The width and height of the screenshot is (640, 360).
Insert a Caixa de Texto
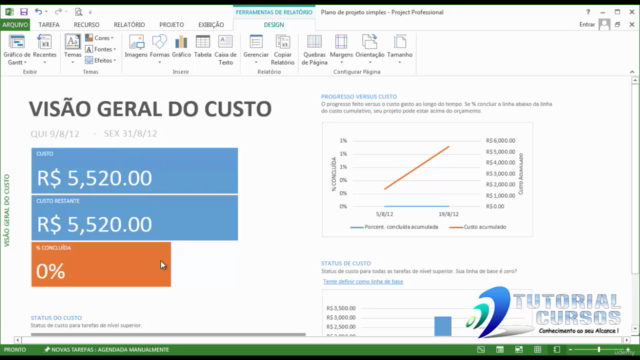coord(225,50)
